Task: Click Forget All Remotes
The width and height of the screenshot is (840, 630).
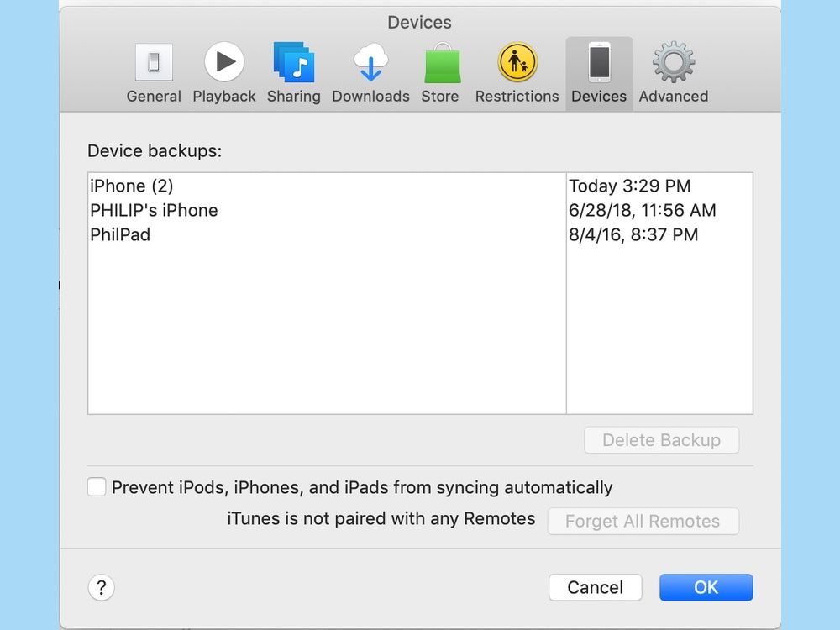Action: [x=643, y=521]
